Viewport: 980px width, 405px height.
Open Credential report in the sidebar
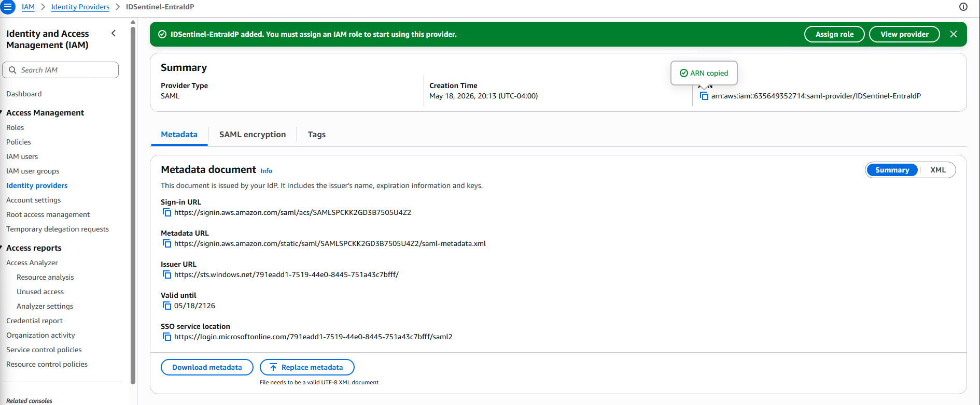34,321
